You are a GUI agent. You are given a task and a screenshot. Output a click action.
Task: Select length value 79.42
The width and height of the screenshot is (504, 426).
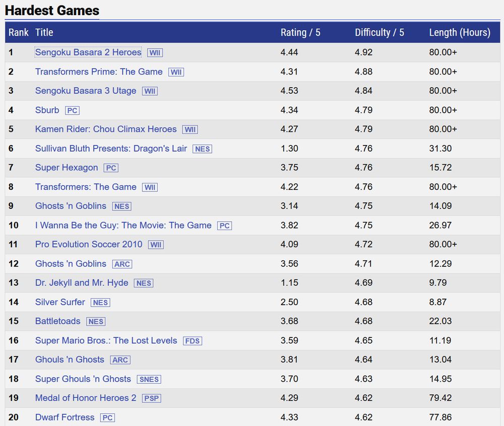tap(440, 398)
